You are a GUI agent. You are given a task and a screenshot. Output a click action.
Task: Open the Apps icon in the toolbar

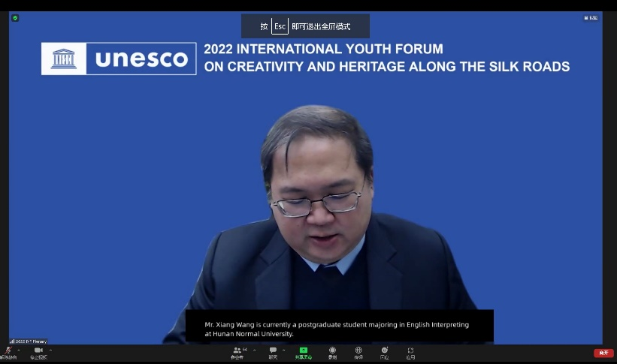(410, 351)
